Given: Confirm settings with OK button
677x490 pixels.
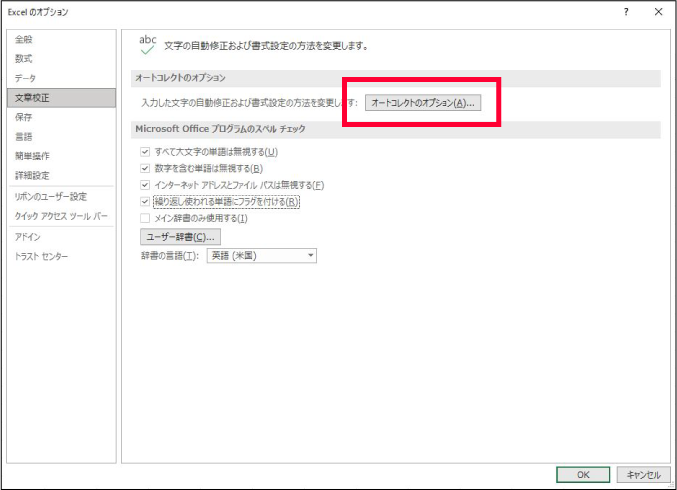Looking at the screenshot, I should click(x=583, y=474).
